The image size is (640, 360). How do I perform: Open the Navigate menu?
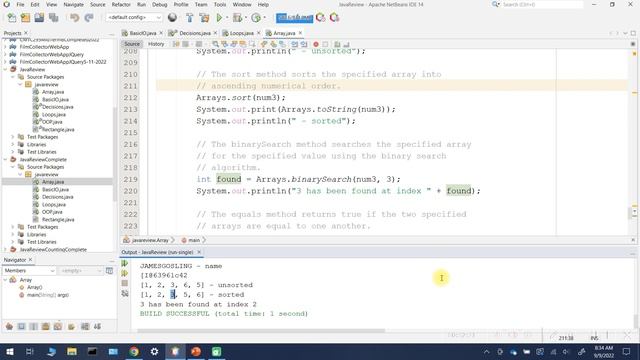[x=73, y=4]
